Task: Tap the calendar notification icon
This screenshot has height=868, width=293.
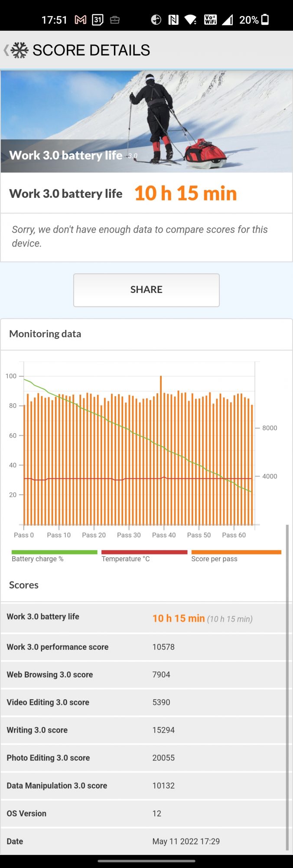Action: [98, 20]
